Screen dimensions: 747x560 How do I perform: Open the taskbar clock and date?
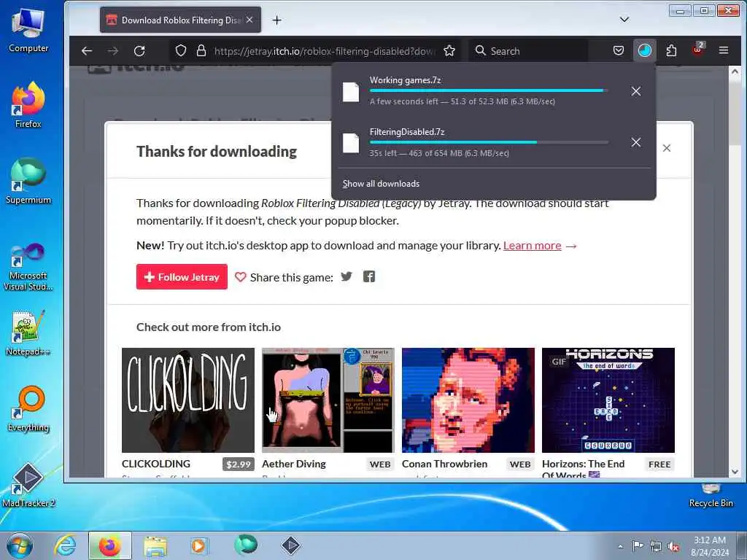click(x=710, y=546)
